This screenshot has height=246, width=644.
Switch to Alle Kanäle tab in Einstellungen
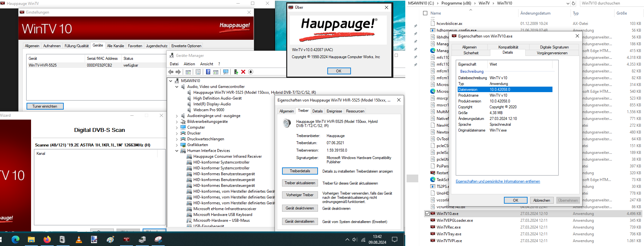click(115, 46)
